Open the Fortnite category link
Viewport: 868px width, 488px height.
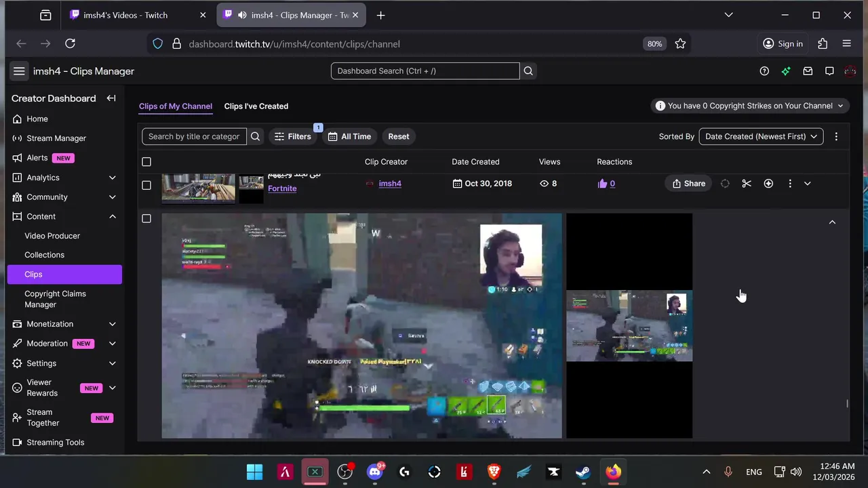(x=282, y=188)
